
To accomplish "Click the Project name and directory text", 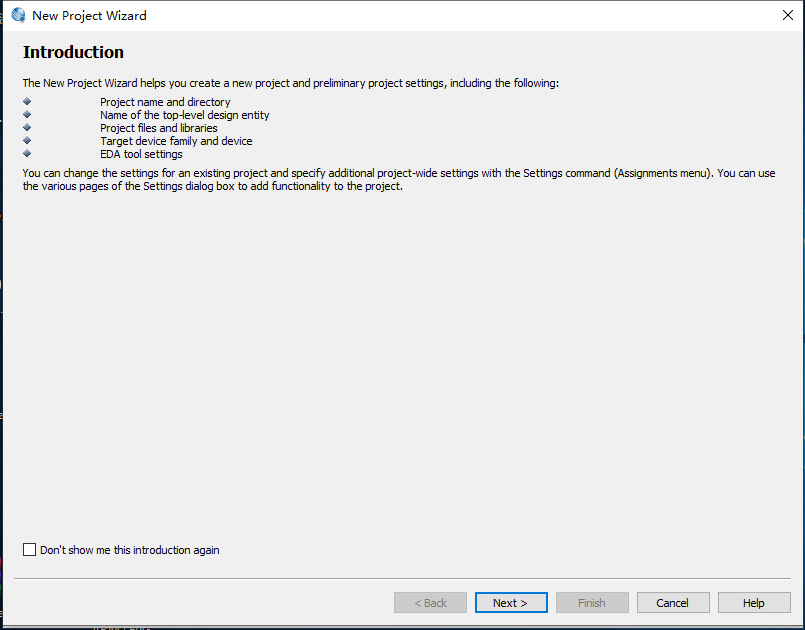I will [165, 102].
